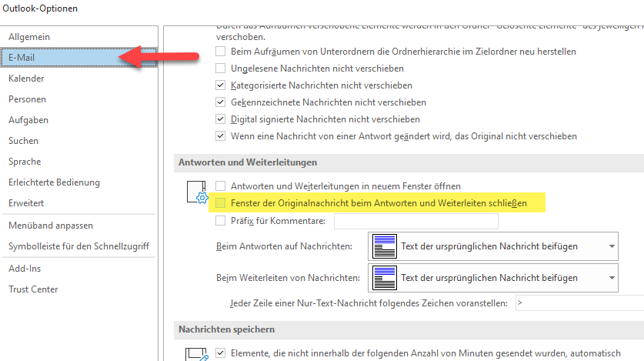
Task: Click the replies and forwards settings icon
Action: click(x=198, y=192)
